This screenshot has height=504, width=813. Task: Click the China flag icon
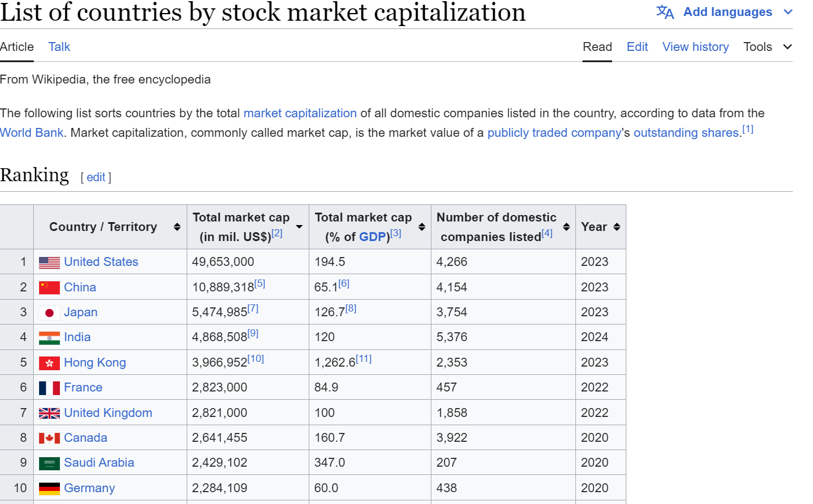49,288
